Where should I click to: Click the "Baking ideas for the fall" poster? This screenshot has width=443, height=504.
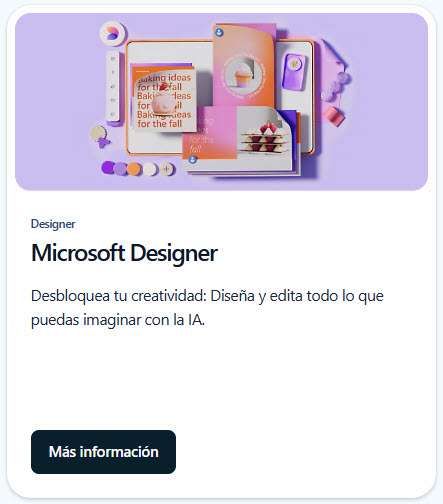pyautogui.click(x=163, y=98)
